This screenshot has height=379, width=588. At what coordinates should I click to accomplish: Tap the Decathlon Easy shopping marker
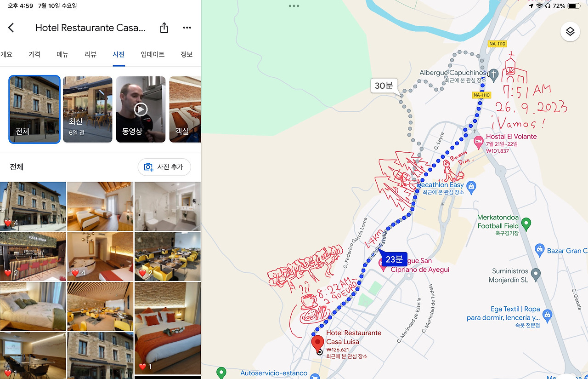pyautogui.click(x=471, y=187)
